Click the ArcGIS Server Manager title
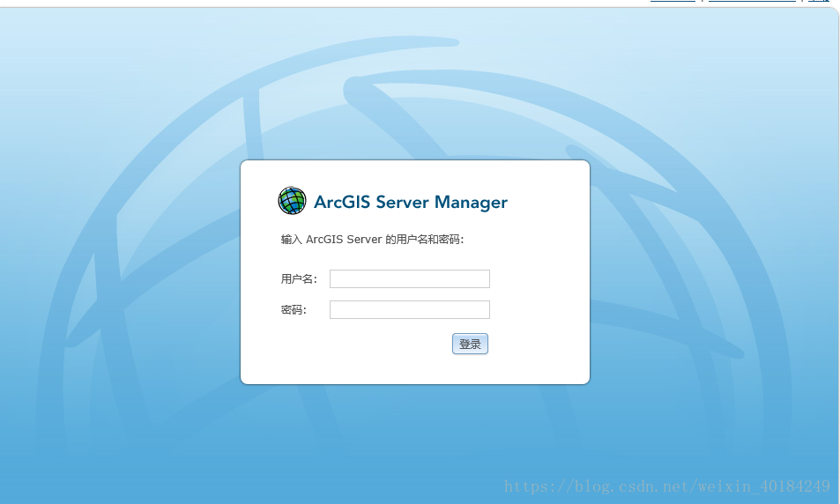This screenshot has height=504, width=840. [411, 202]
